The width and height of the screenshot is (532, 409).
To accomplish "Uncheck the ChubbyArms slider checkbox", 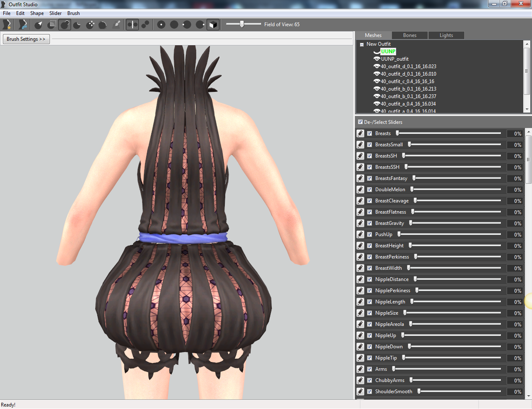I will (369, 380).
